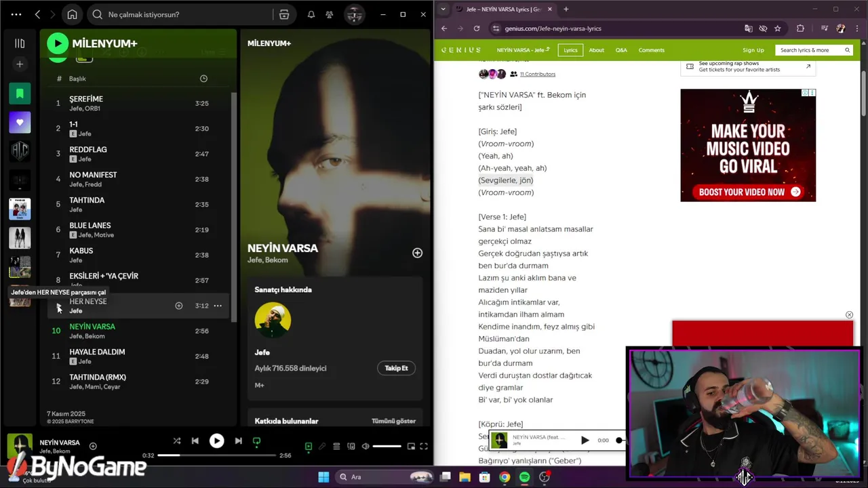Adjust the Spotify volume slider
This screenshot has height=488, width=868.
click(387, 446)
